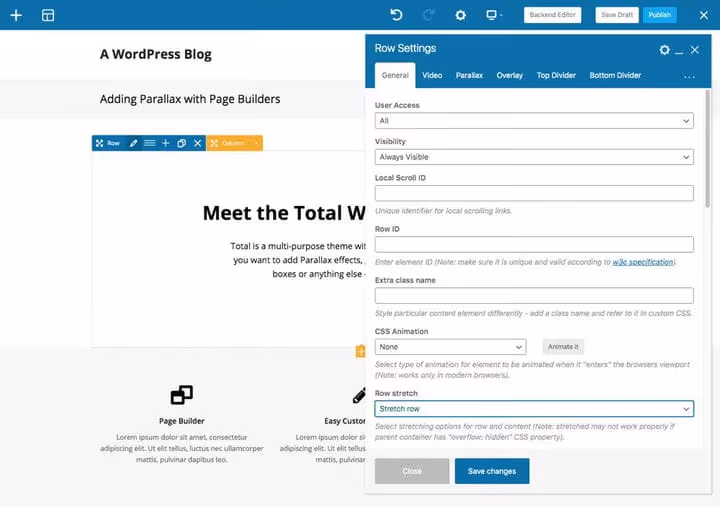Click Save changes button

(x=492, y=471)
